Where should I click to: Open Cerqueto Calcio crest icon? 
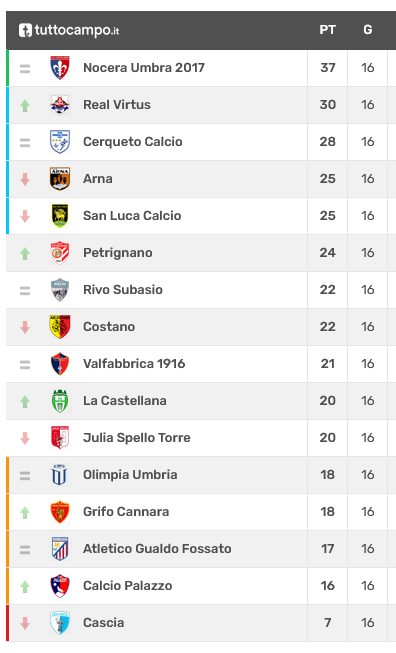(60, 142)
